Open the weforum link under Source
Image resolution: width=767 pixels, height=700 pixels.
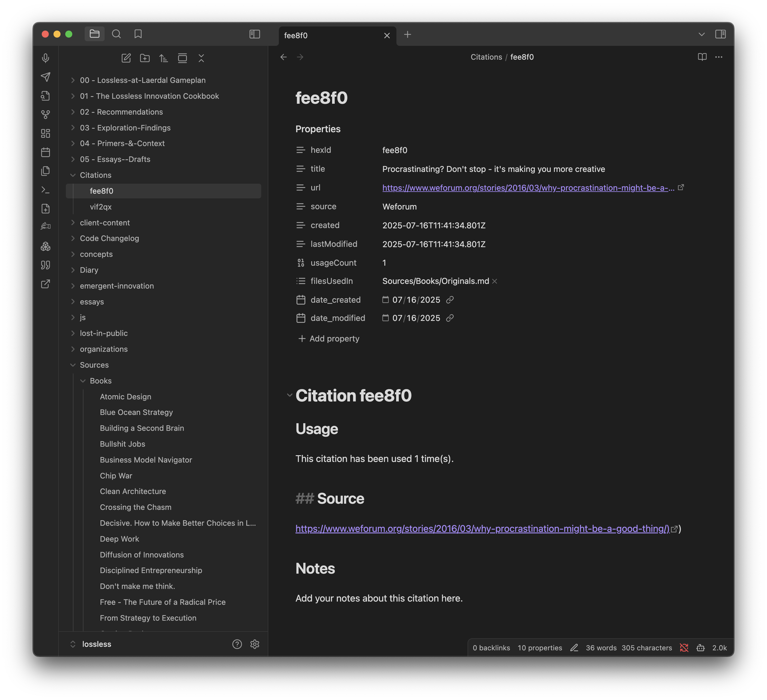[482, 529]
